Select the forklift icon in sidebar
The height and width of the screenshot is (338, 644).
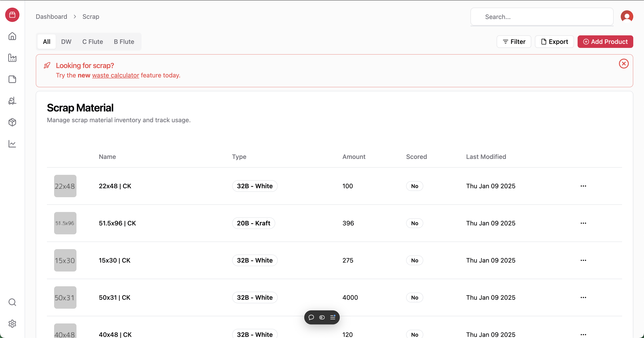coord(12,101)
